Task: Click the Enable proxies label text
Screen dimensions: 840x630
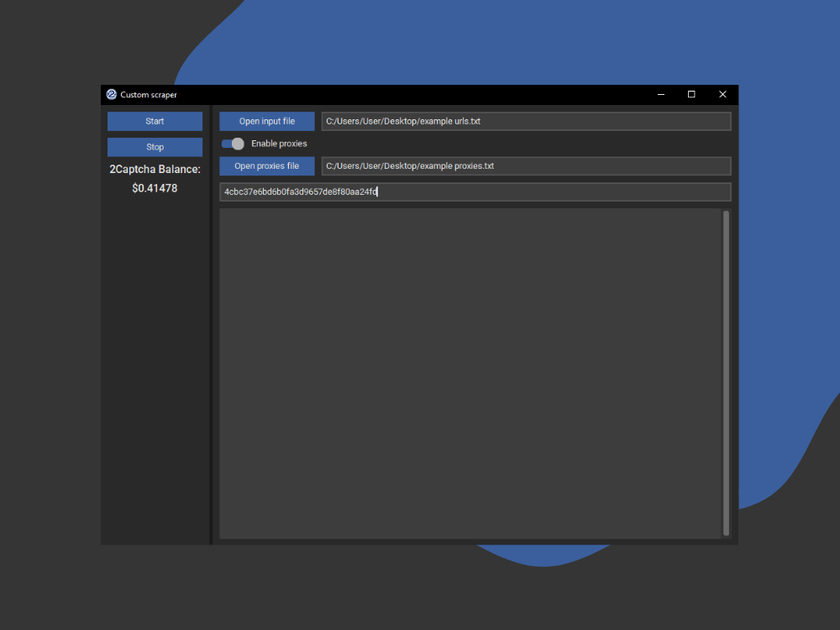Action: [x=279, y=143]
